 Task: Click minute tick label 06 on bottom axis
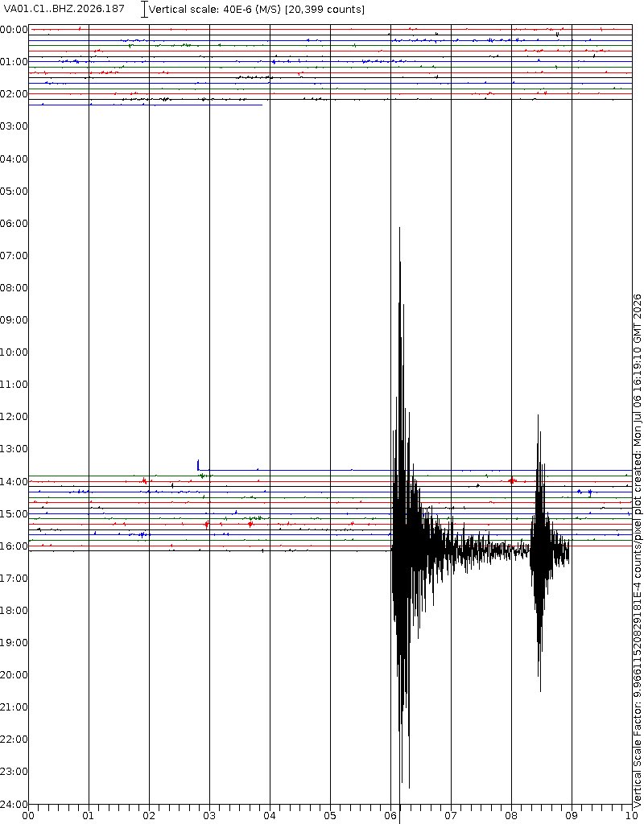[390, 816]
